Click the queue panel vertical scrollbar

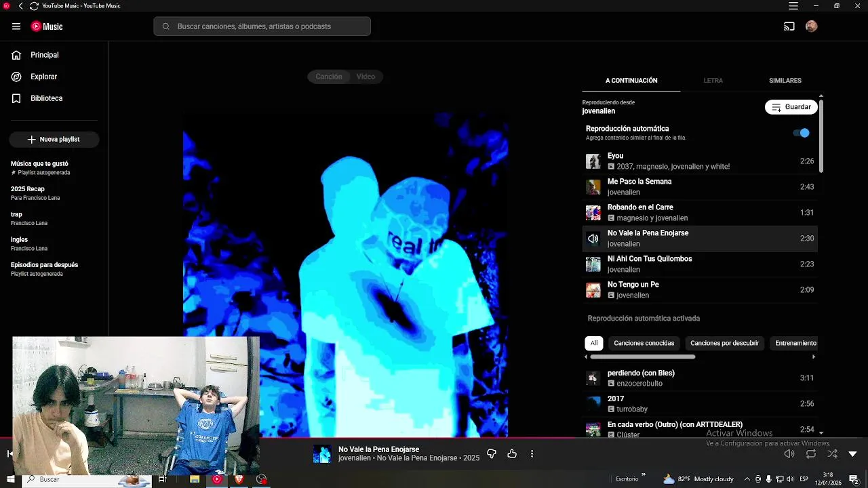[821, 136]
